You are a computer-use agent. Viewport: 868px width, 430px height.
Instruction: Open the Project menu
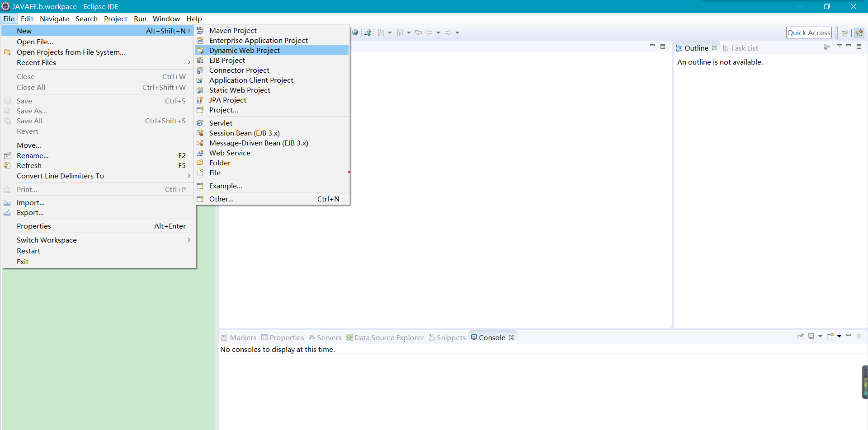[x=116, y=19]
